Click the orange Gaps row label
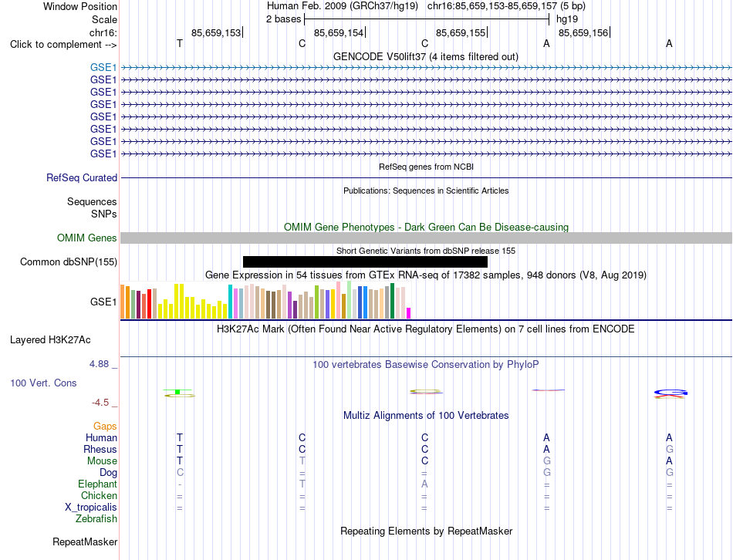 coord(105,426)
